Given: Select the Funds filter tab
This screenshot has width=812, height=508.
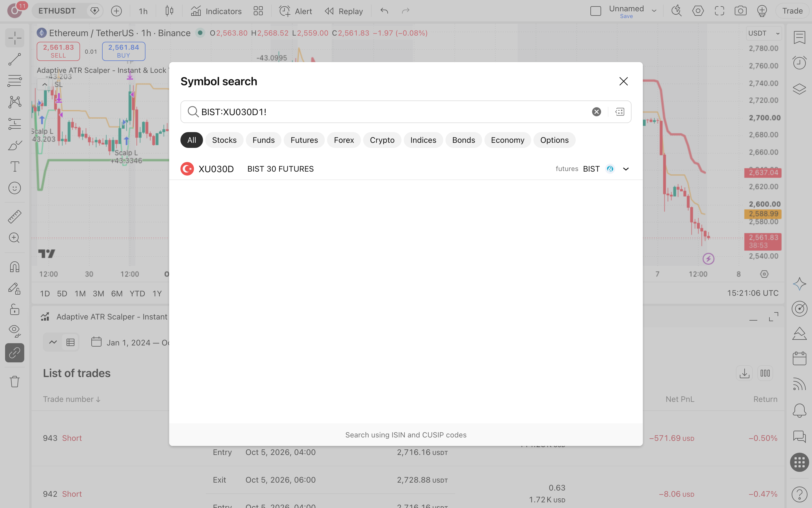Looking at the screenshot, I should 263,140.
